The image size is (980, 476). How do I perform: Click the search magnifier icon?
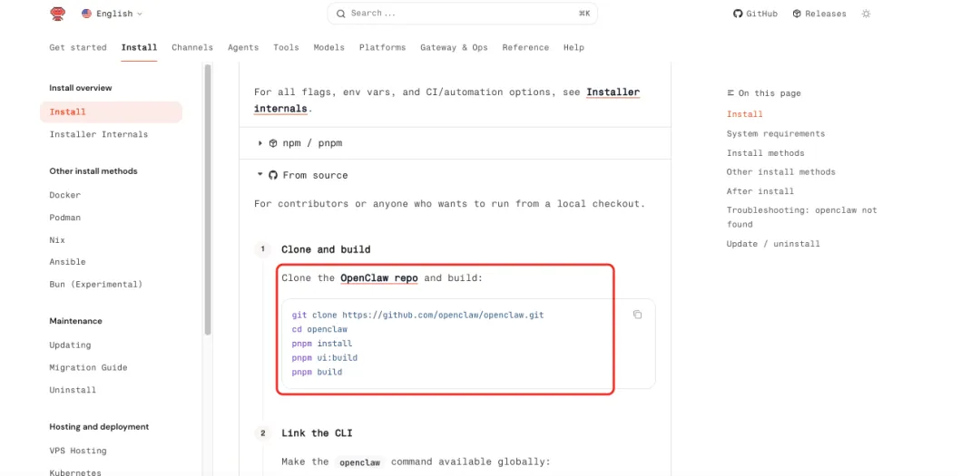[340, 14]
